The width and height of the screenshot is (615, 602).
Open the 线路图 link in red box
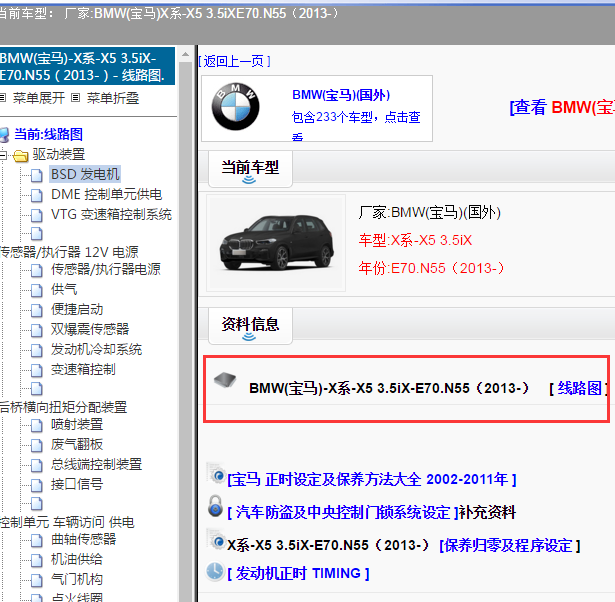click(x=579, y=388)
